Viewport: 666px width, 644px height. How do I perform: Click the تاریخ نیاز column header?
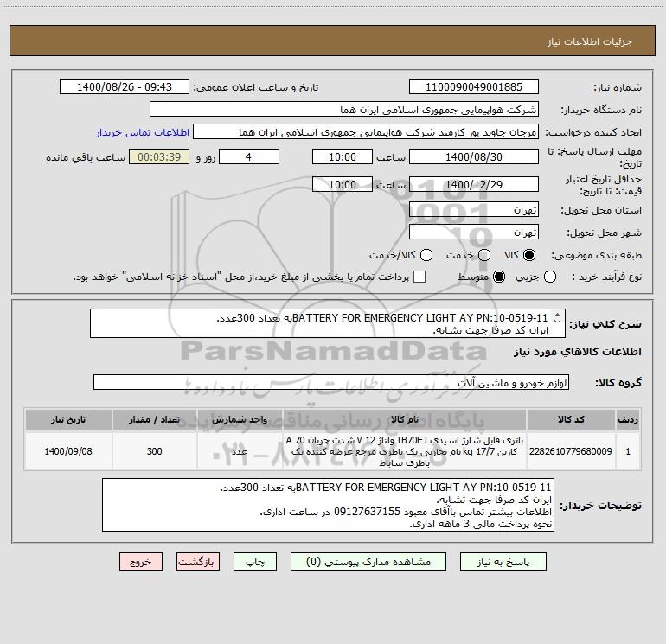pyautogui.click(x=68, y=419)
